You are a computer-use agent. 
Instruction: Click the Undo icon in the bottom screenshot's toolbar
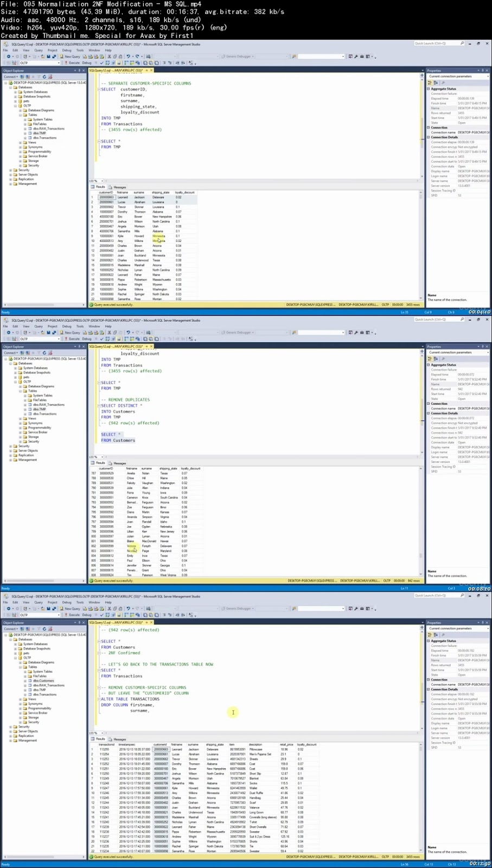coord(129,609)
